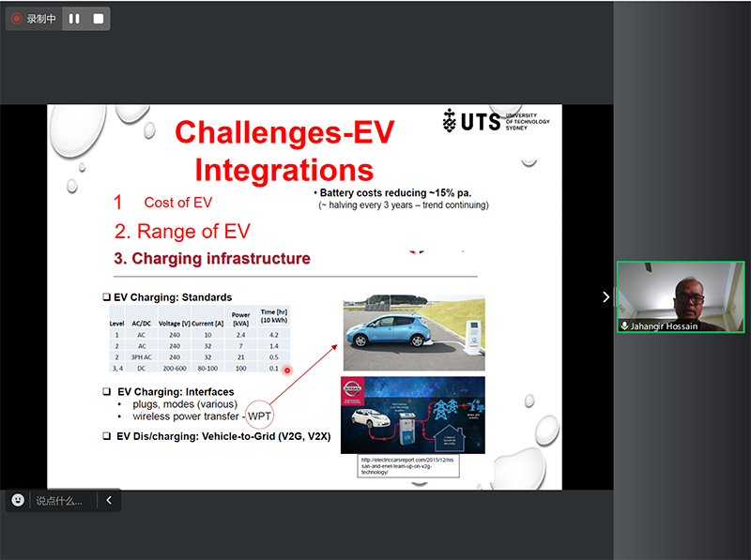Click the 录制中 recording status label
Viewport: 751px width, 560px height.
click(x=41, y=19)
